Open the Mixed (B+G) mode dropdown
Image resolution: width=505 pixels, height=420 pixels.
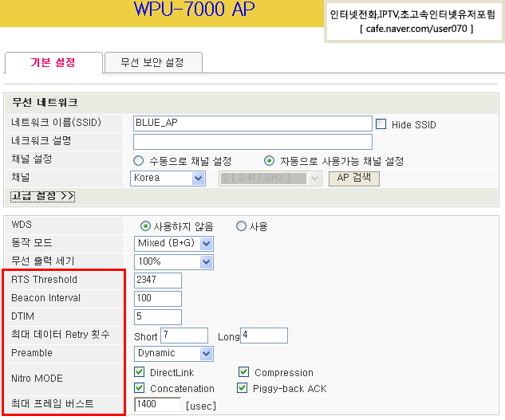click(174, 244)
